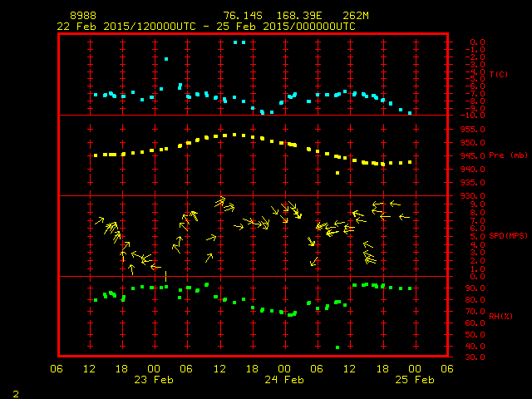532x399 pixels.
Task: Click the elevation label 262M
Action: coord(356,16)
